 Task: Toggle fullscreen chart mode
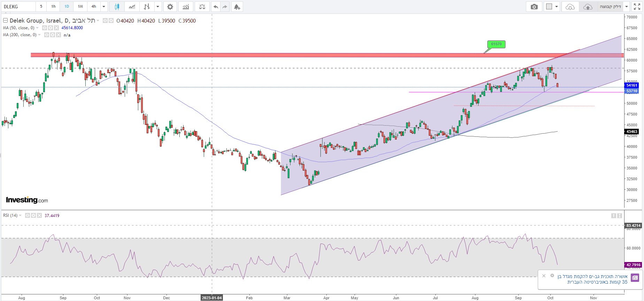point(637,7)
